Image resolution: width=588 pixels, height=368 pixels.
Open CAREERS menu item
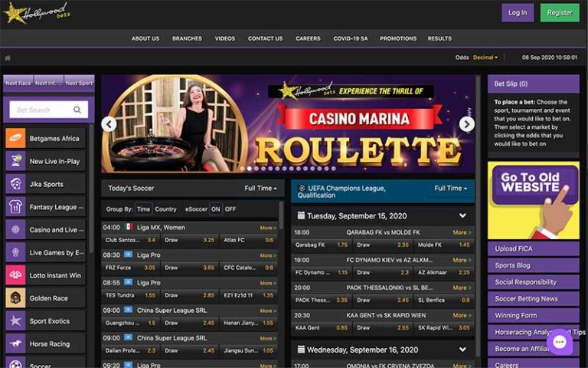[x=308, y=38]
